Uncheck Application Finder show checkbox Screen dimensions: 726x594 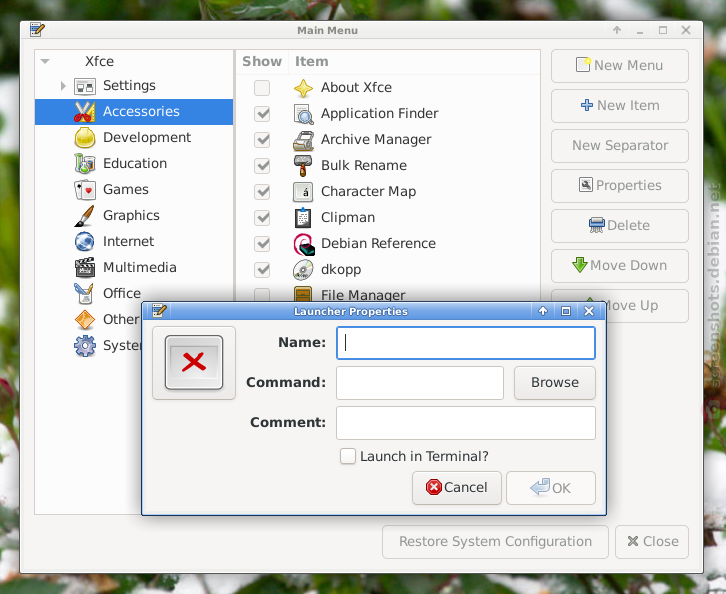click(x=262, y=114)
